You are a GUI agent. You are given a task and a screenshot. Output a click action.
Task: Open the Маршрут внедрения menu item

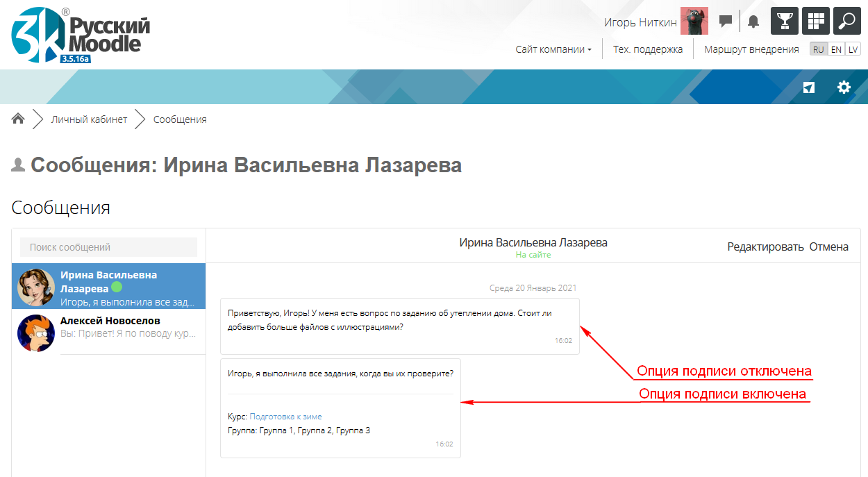click(x=751, y=49)
